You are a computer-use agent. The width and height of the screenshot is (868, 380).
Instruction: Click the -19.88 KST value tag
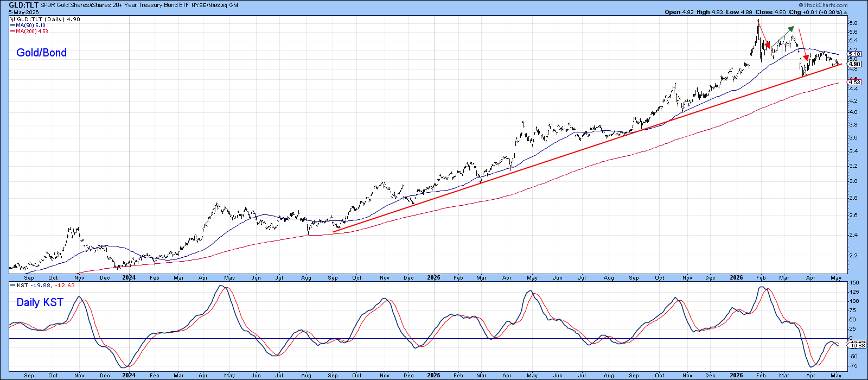856,346
